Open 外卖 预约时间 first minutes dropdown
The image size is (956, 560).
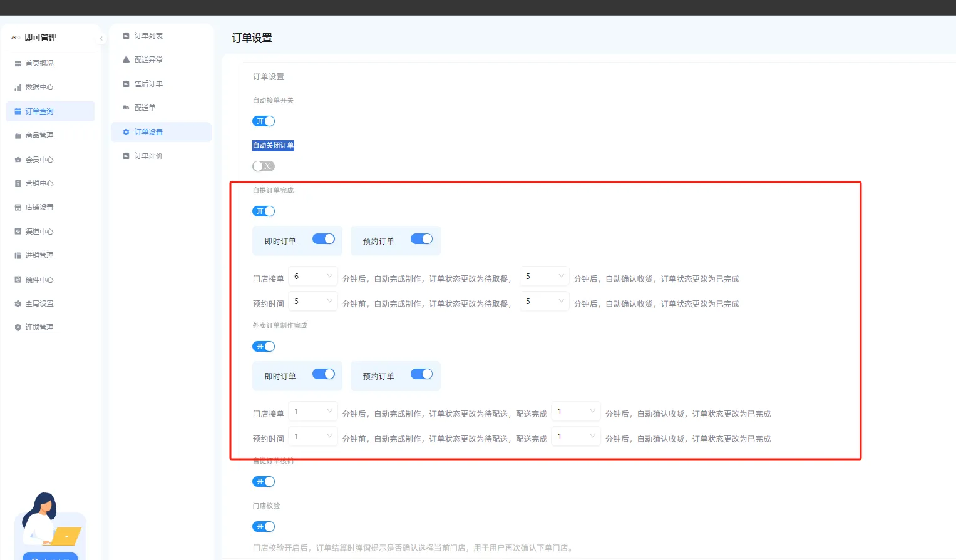click(313, 437)
